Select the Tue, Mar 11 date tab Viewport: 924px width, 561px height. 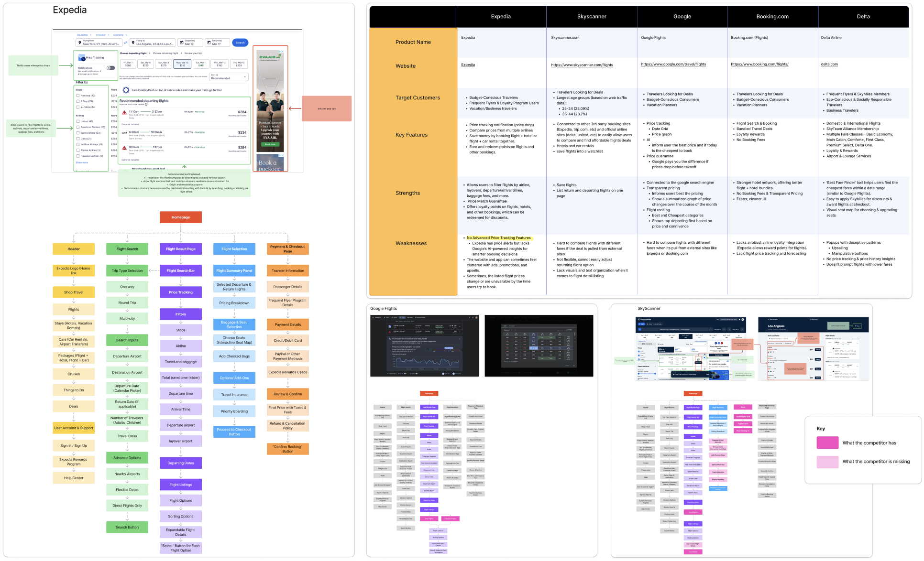point(201,64)
